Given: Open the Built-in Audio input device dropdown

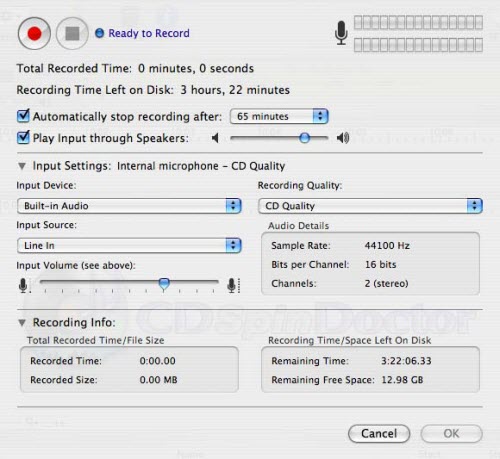Looking at the screenshot, I should 129,206.
